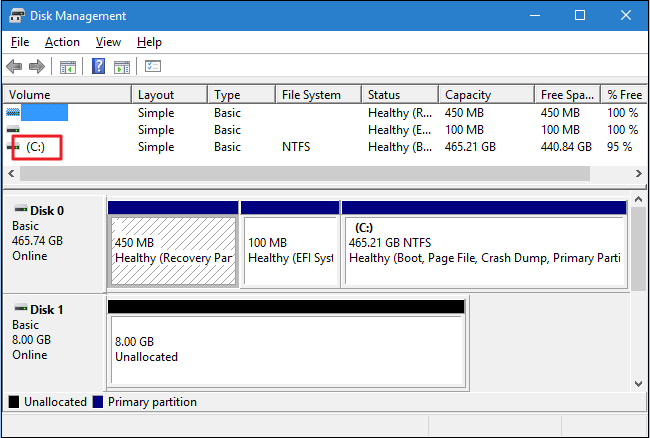
Task: Click the Disk Management title bar icon
Action: [17, 16]
